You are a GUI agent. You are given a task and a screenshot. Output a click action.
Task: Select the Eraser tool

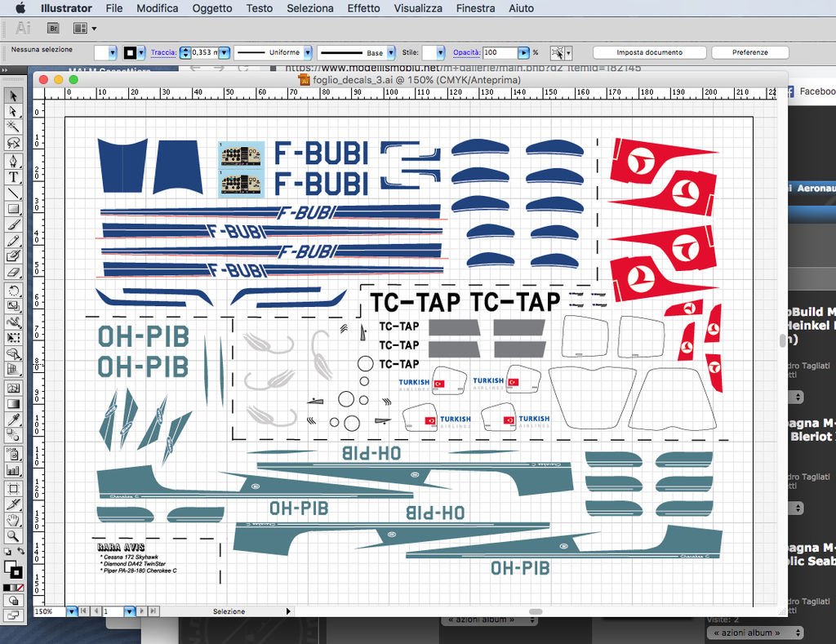13,272
